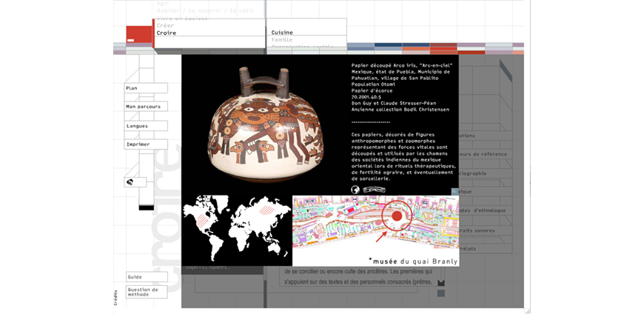The width and height of the screenshot is (644, 314).
Task: Click inventory number 70.2001.40.5
Action: (x=366, y=97)
